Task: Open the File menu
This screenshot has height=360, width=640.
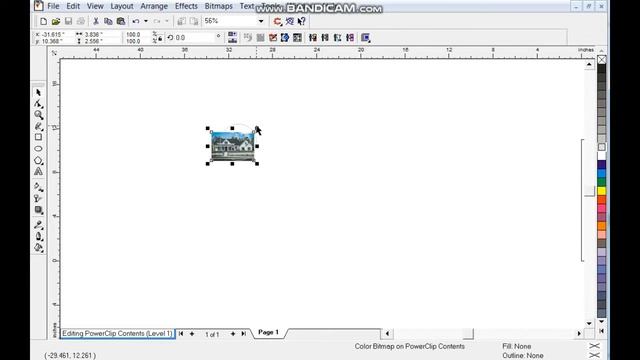Action: pyautogui.click(x=53, y=6)
